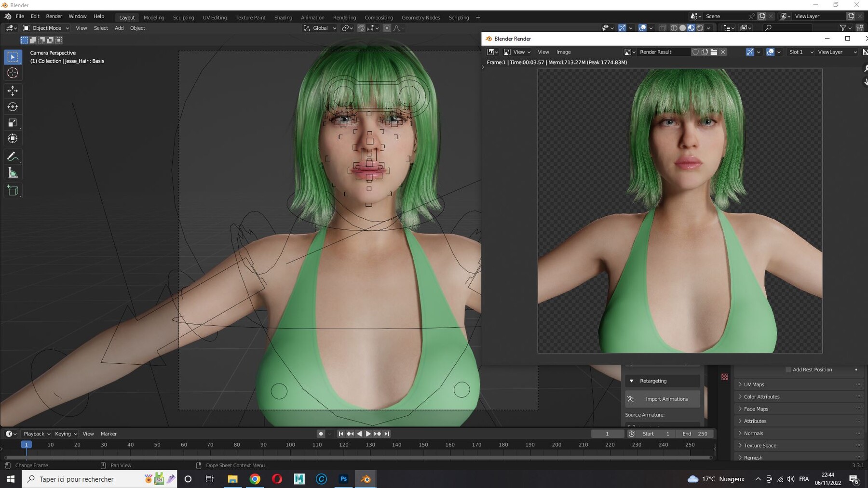Enable rendered viewport shading
The width and height of the screenshot is (868, 488).
click(700, 27)
